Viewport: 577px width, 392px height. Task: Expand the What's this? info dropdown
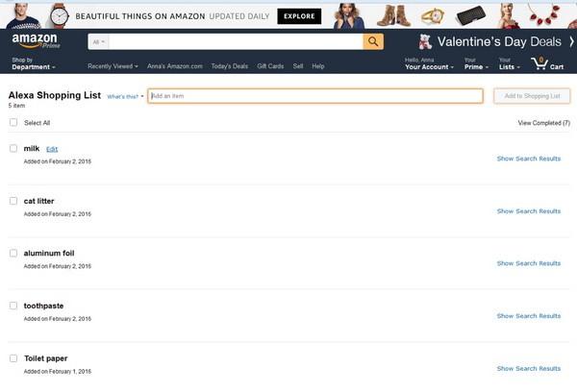[125, 96]
